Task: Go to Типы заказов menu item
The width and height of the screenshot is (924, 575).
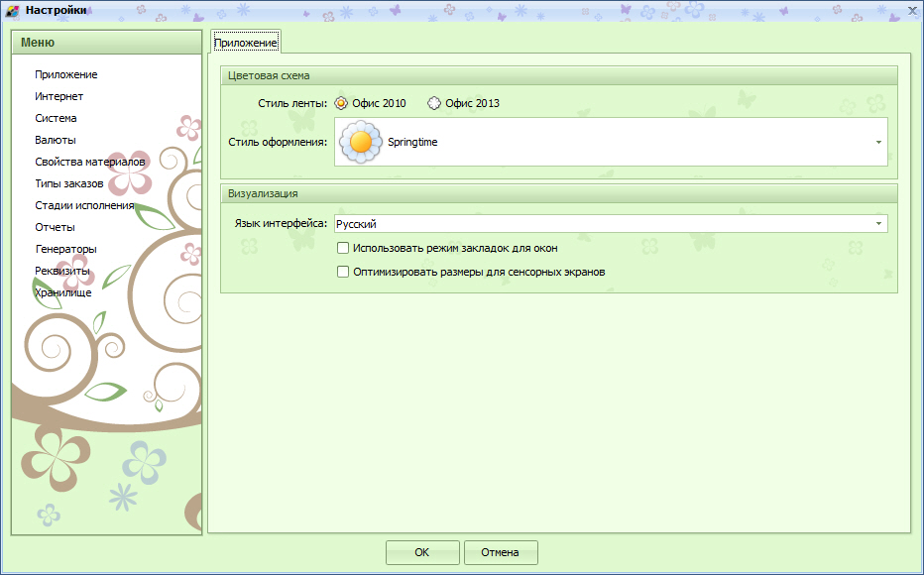Action: click(69, 183)
